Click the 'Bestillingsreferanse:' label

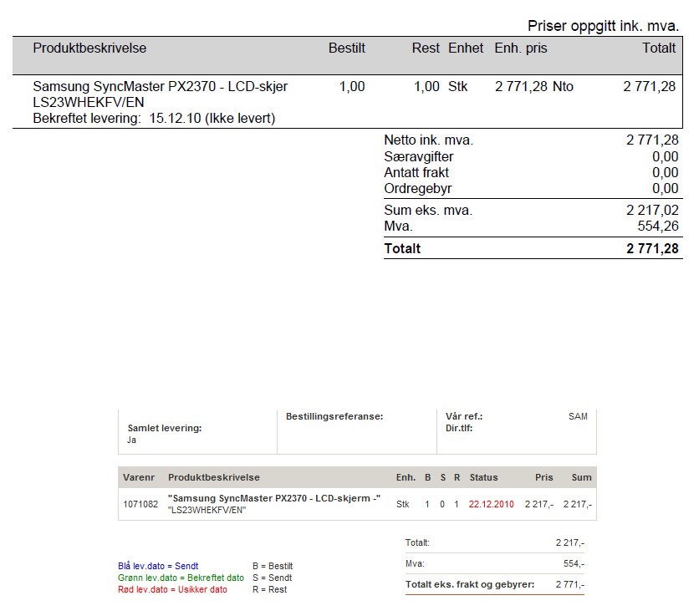coord(334,416)
